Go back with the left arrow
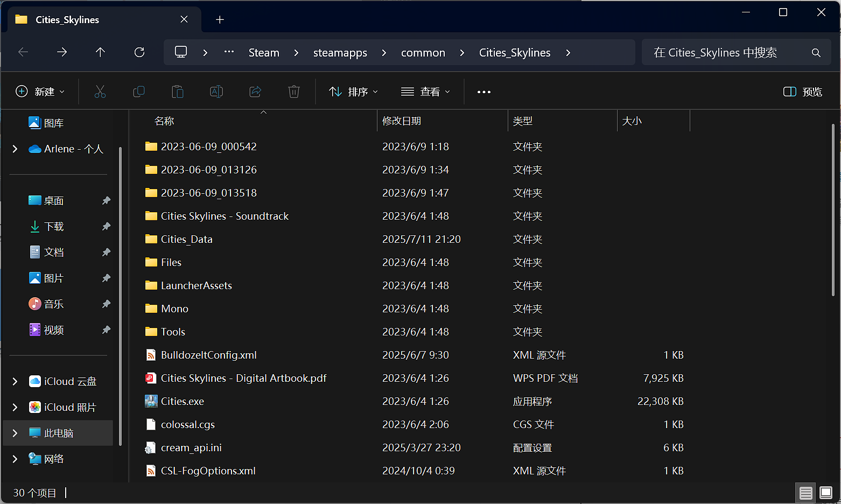Screen dimensions: 841x504 tap(23, 52)
